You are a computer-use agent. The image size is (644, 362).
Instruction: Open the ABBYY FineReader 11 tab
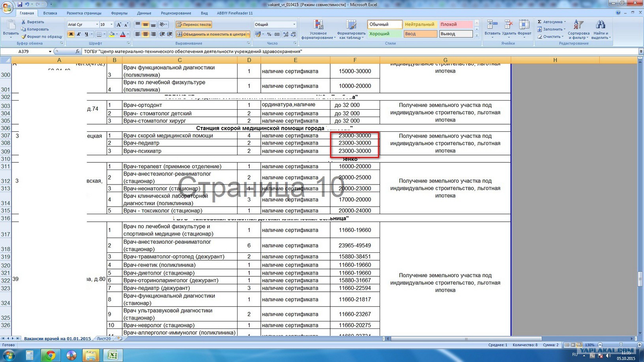coord(234,13)
